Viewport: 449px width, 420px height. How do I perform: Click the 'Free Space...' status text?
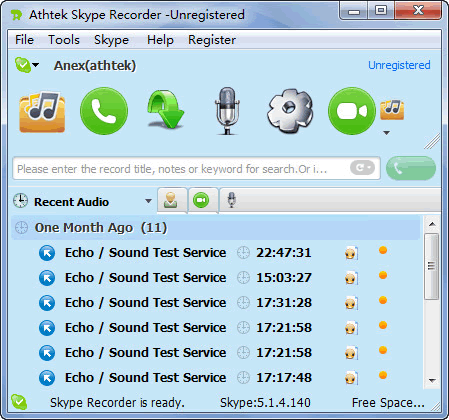coord(388,402)
